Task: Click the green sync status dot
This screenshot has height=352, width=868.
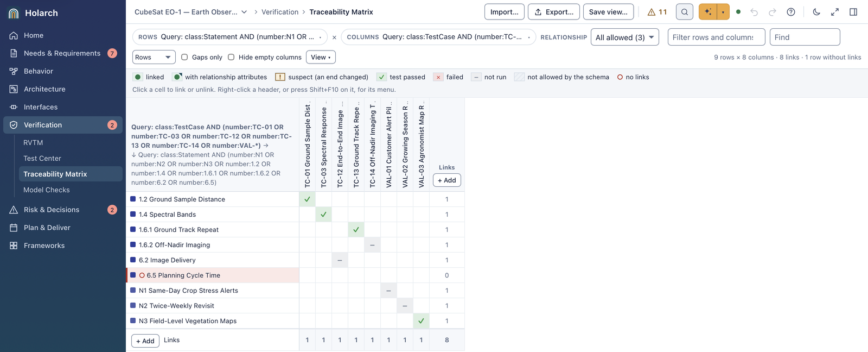Action: 738,12
